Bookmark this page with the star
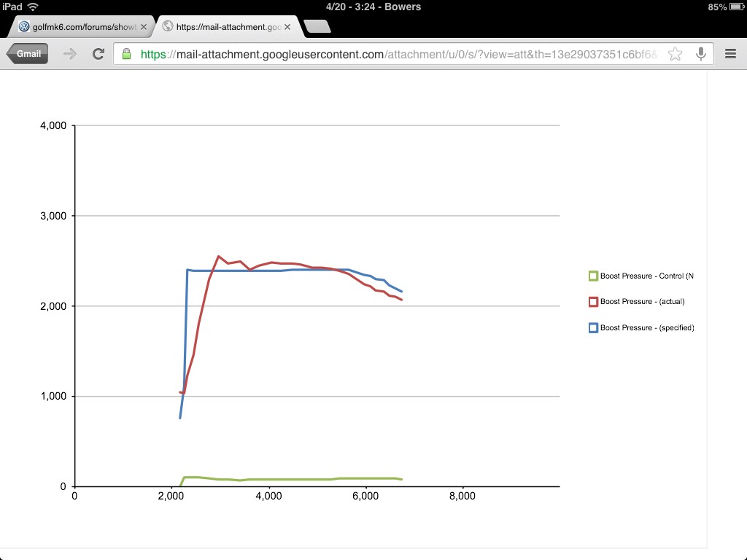 coord(675,54)
